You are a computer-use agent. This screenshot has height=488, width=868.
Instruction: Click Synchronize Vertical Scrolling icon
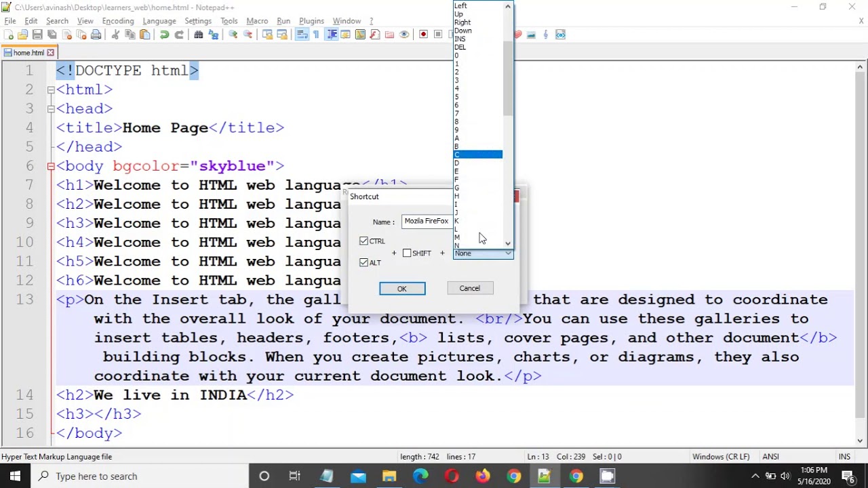click(267, 35)
